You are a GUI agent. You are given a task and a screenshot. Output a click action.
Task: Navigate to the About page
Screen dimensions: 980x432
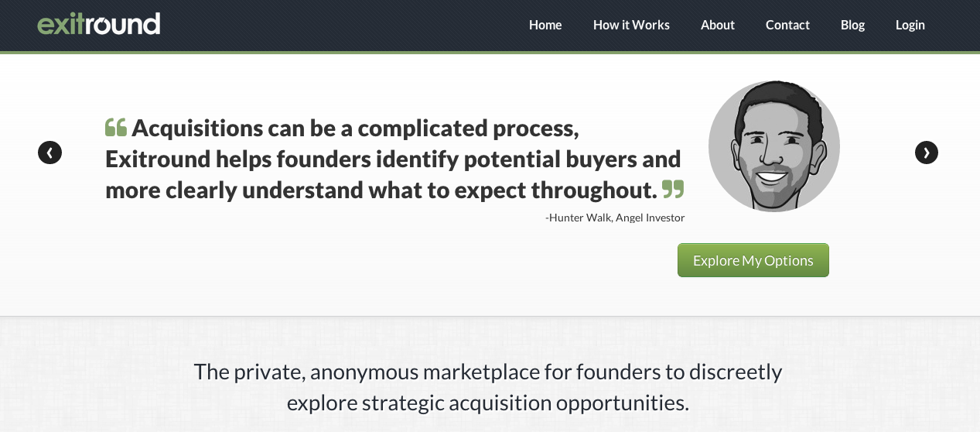(x=718, y=25)
